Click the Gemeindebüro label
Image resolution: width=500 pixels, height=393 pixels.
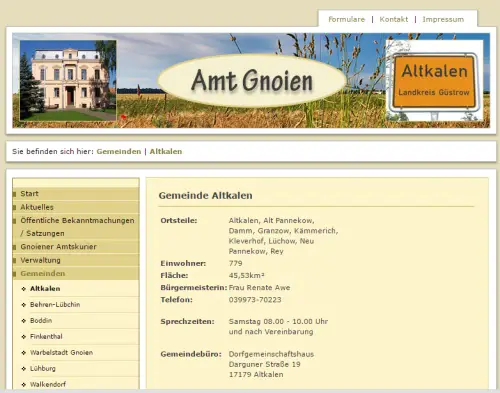pyautogui.click(x=191, y=354)
